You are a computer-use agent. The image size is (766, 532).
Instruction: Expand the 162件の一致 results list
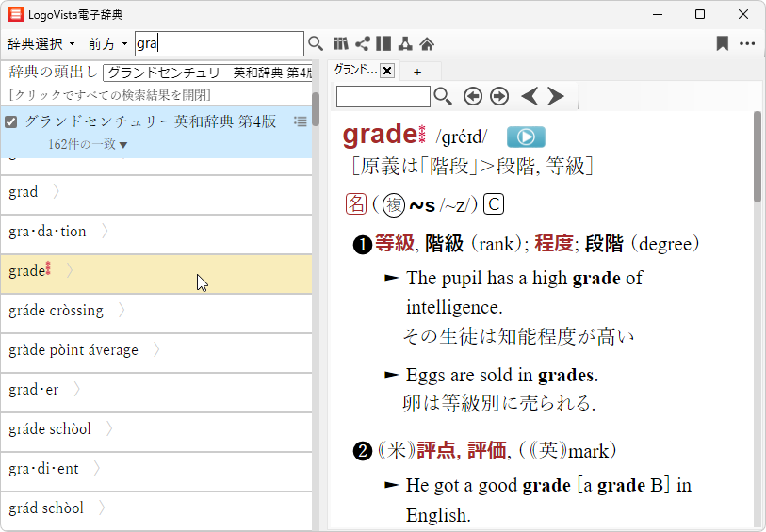click(88, 144)
